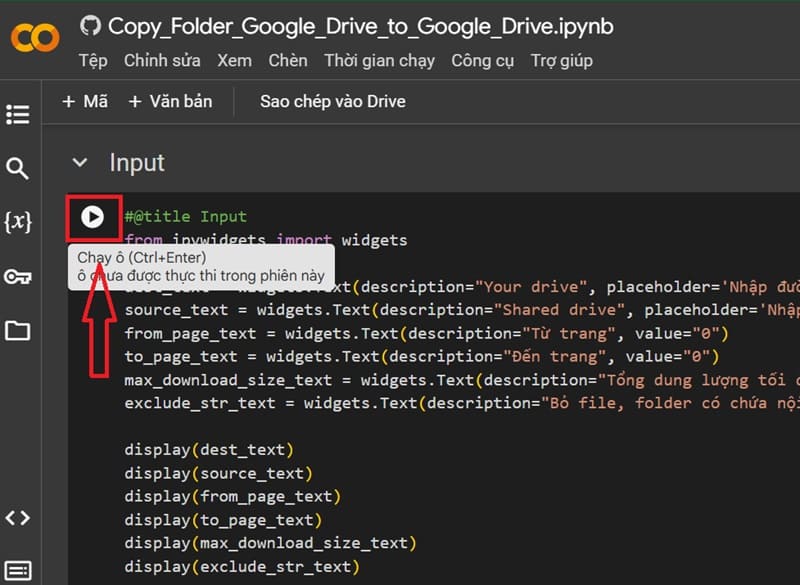Open the Tệp menu
Screen dimensions: 800x585
(93, 61)
